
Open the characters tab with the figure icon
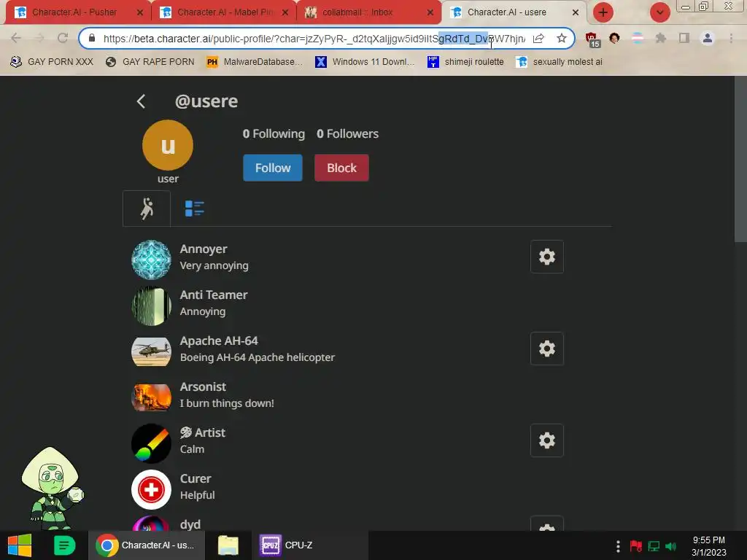click(x=147, y=209)
